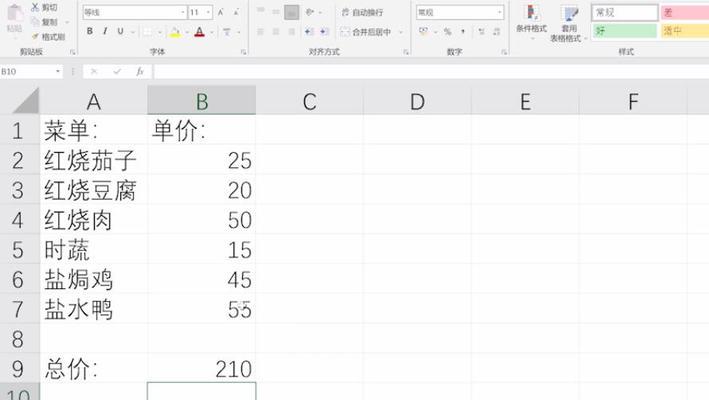709x400 pixels.
Task: Select the row 5 header
Action: [x=19, y=250]
